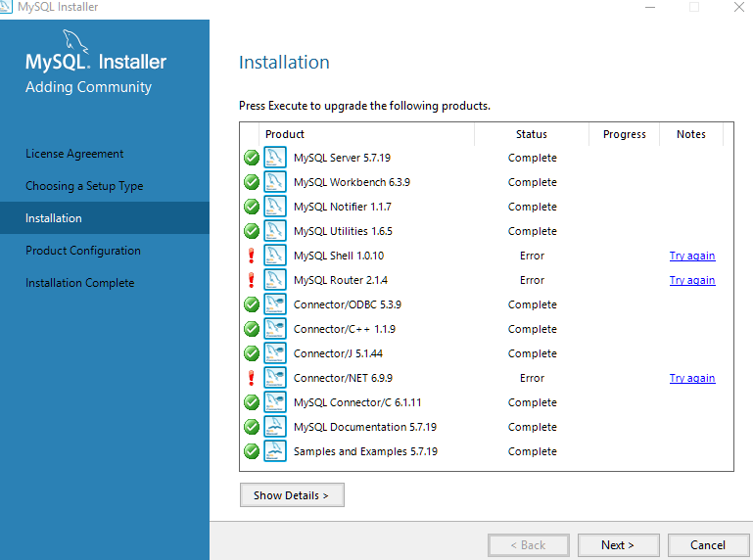Click the MySQL dolphin logo in sidebar

(x=75, y=41)
